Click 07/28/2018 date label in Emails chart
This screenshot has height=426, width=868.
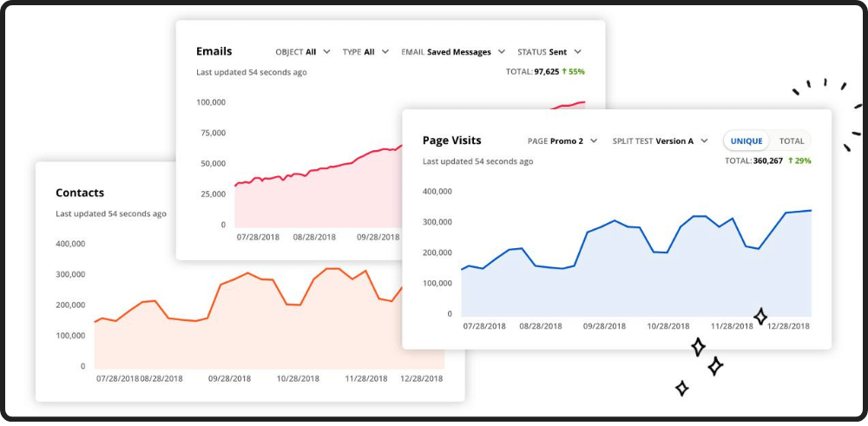pos(258,238)
